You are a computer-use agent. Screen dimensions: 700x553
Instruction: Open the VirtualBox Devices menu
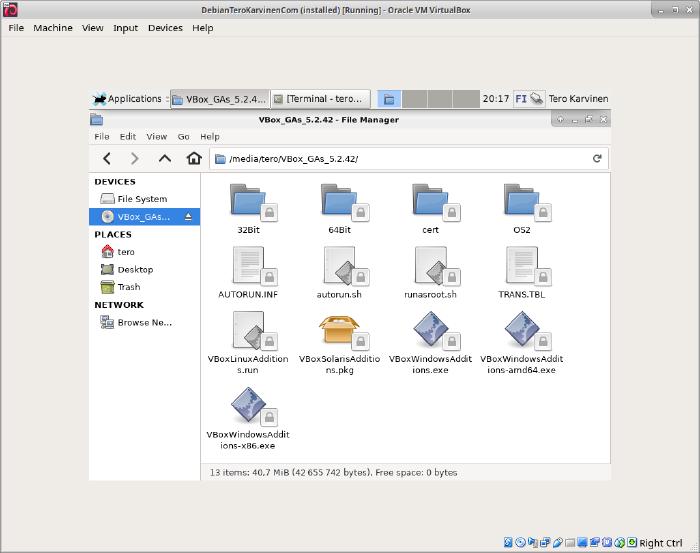(165, 28)
